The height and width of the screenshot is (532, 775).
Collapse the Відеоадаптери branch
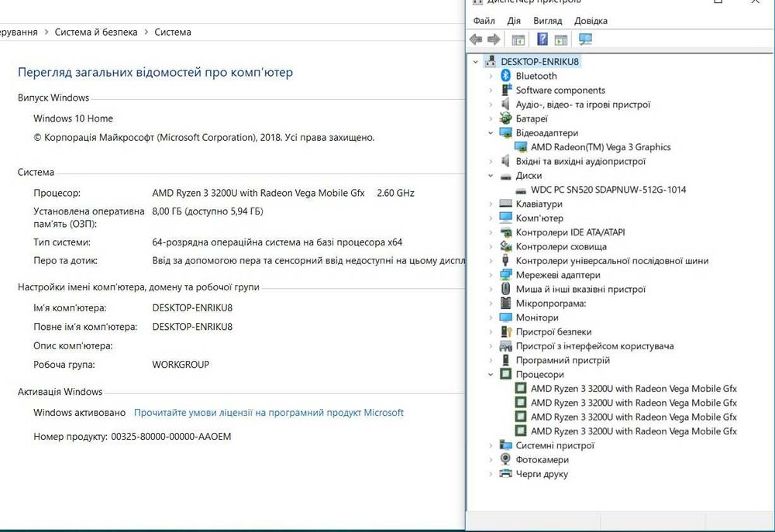[x=491, y=133]
